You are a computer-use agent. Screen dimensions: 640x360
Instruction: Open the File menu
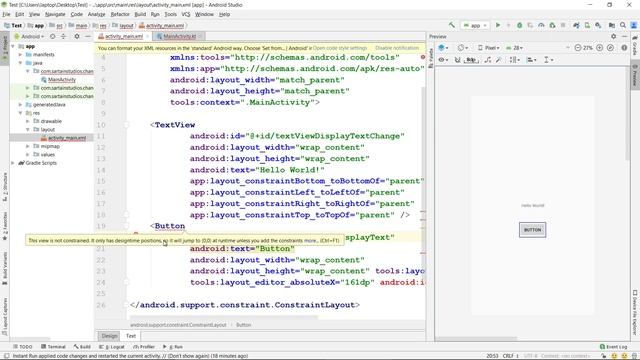[x=7, y=14]
